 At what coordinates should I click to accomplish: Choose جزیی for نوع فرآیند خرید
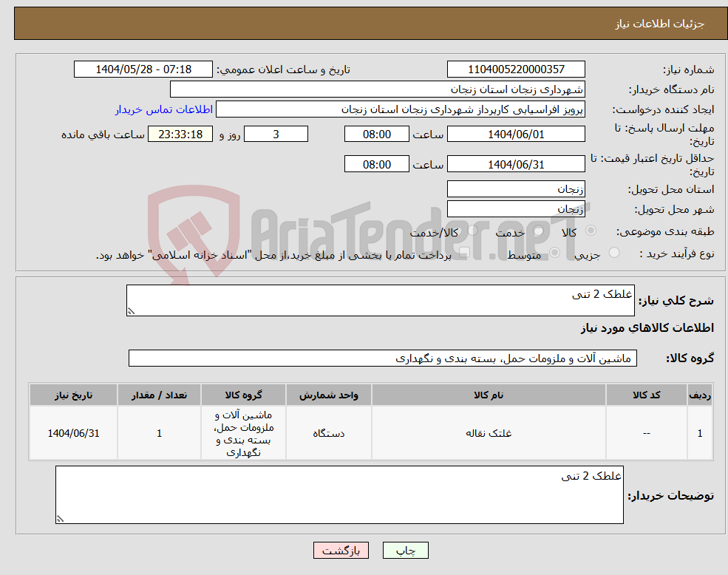[613, 253]
